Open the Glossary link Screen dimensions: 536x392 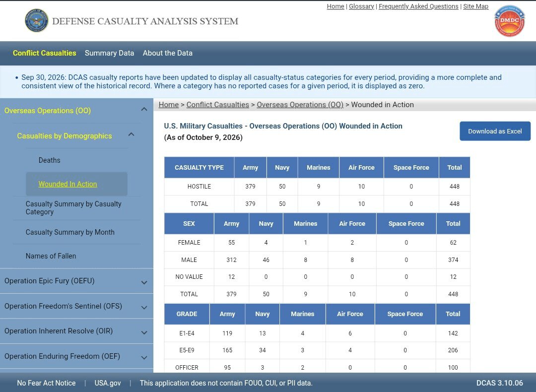(x=361, y=6)
